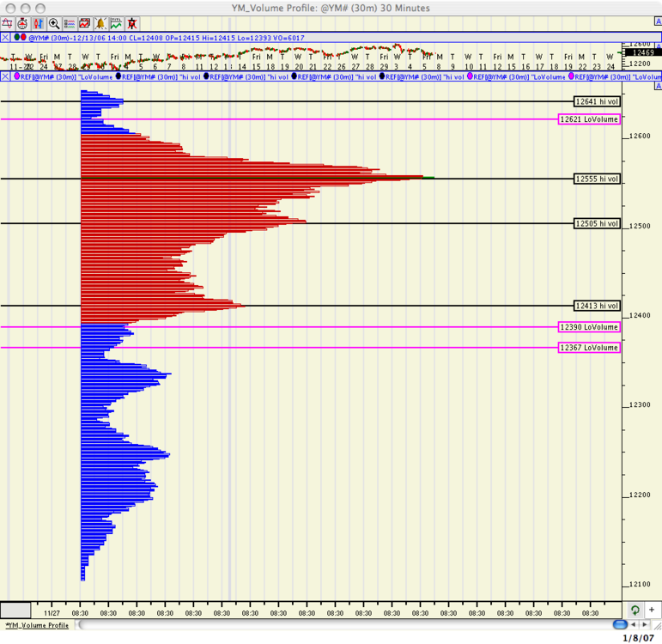662x644 pixels.
Task: Click first magenta LoVolume legend dot
Action: pyautogui.click(x=17, y=76)
